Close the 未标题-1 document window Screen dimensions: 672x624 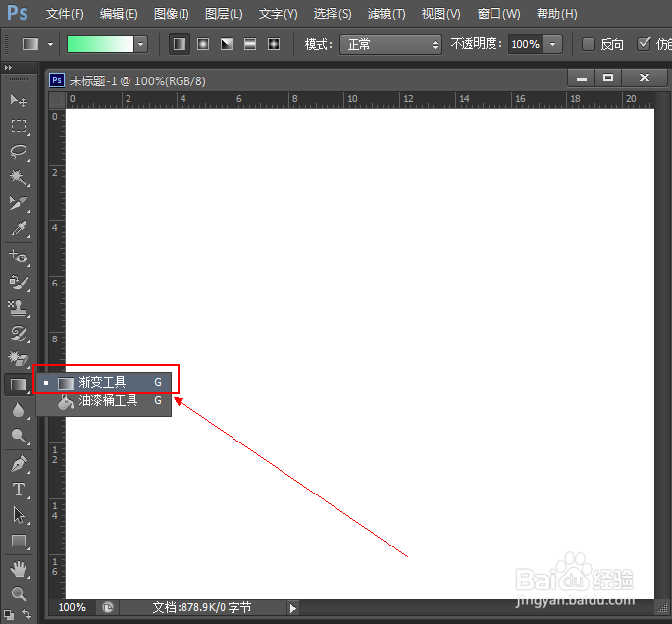tap(645, 78)
